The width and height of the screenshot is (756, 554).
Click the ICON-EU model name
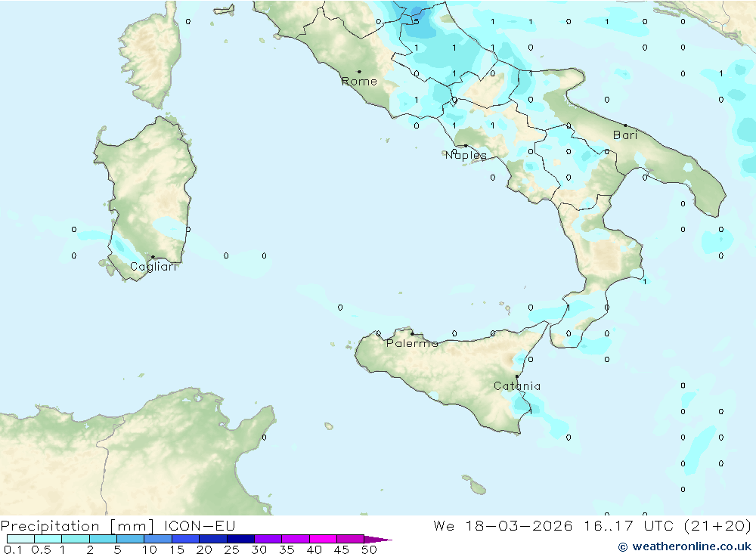[x=200, y=525]
